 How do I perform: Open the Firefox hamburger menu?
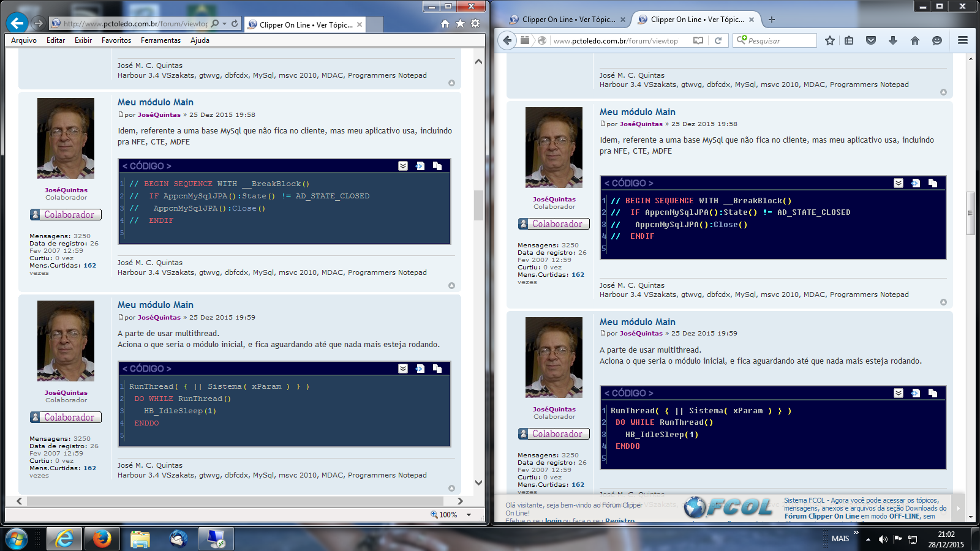pos(962,40)
